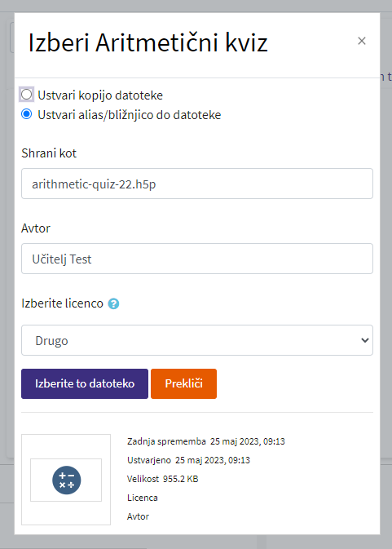This screenshot has height=549, width=392.
Task: Expand license list via chevron arrow
Action: tap(365, 340)
